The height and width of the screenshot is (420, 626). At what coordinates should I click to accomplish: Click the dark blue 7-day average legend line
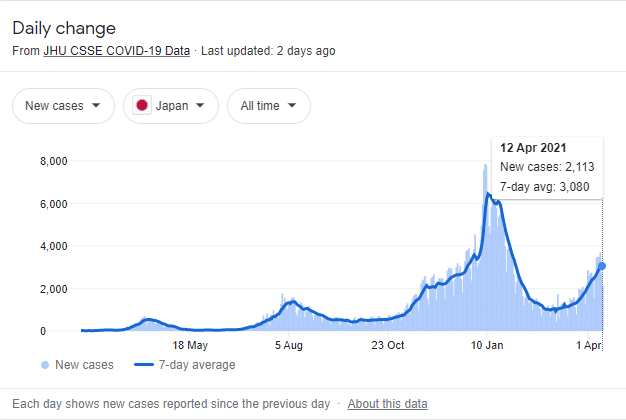[146, 365]
